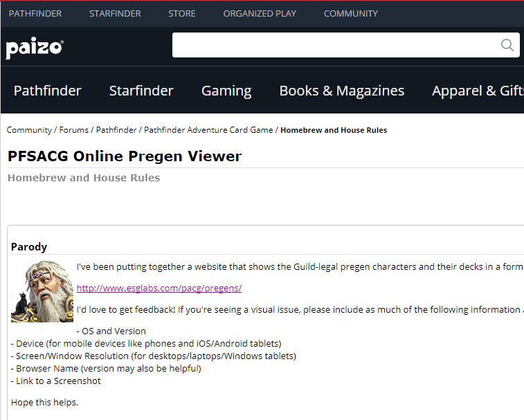
Task: Select Pathfinder in the main navigation
Action: pyautogui.click(x=48, y=91)
